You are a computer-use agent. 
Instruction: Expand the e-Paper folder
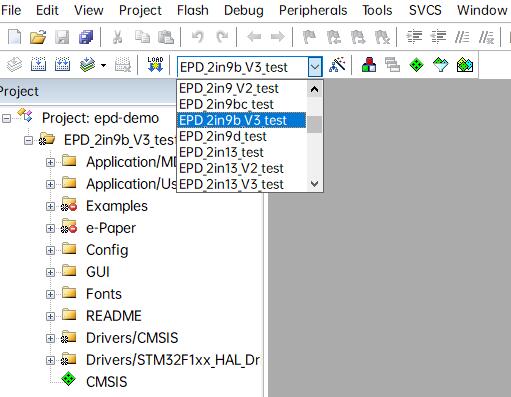pyautogui.click(x=50, y=228)
